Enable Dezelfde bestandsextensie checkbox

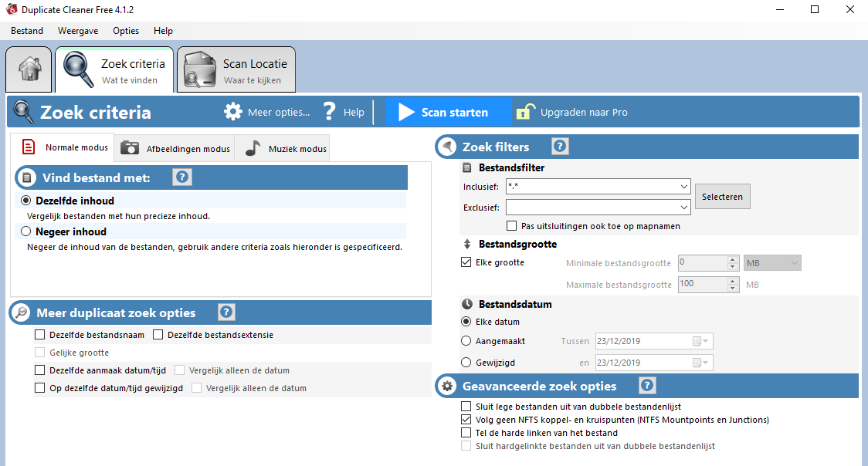click(x=158, y=334)
